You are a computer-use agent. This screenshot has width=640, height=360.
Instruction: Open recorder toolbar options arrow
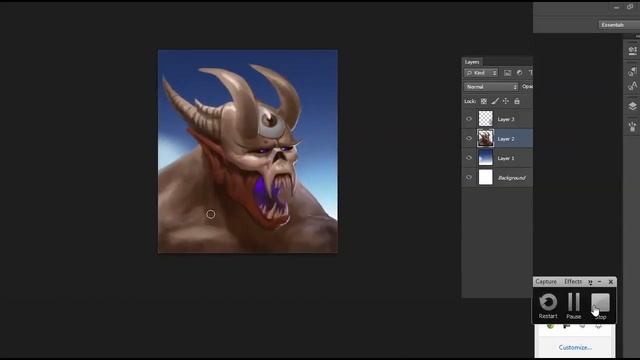[x=590, y=282]
